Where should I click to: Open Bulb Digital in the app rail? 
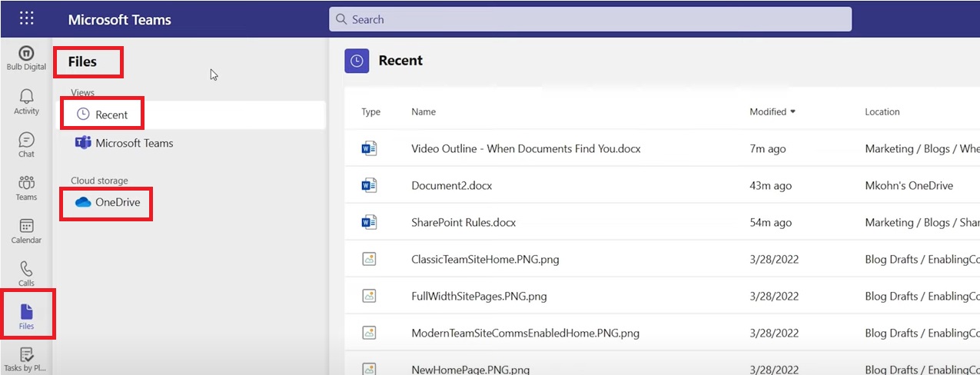[26, 58]
